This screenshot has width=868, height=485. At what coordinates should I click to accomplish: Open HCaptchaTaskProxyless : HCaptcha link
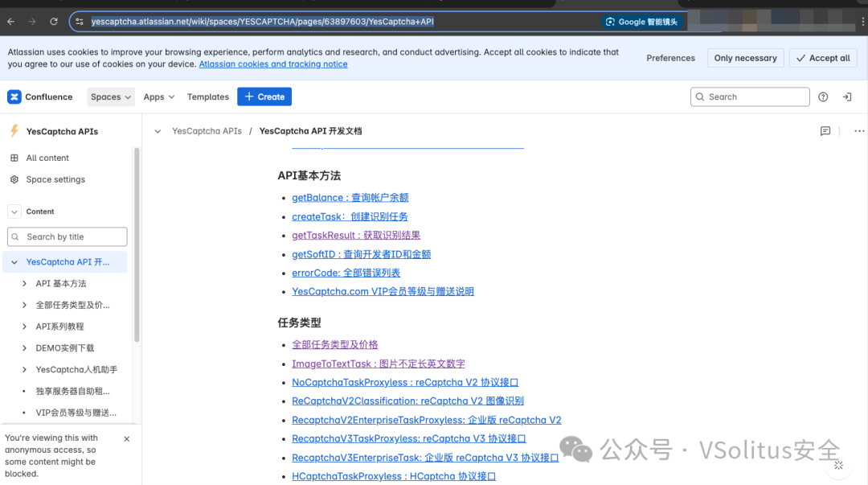tap(394, 477)
